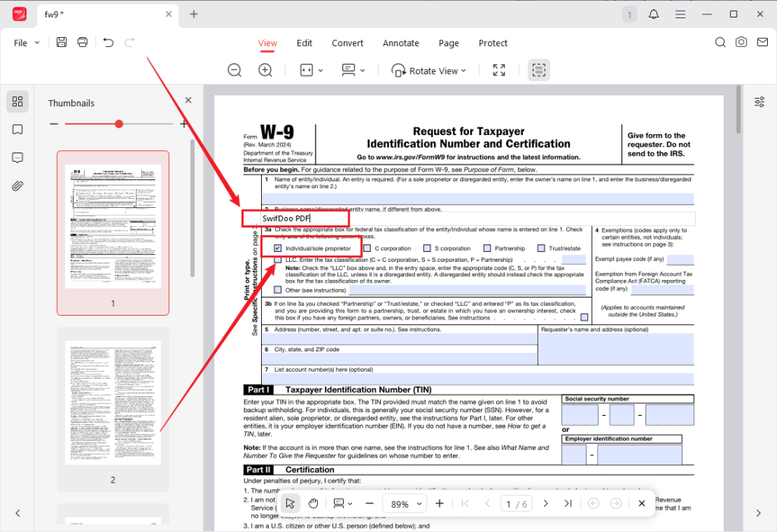Jump to the last page
The image size is (777, 532).
click(568, 503)
